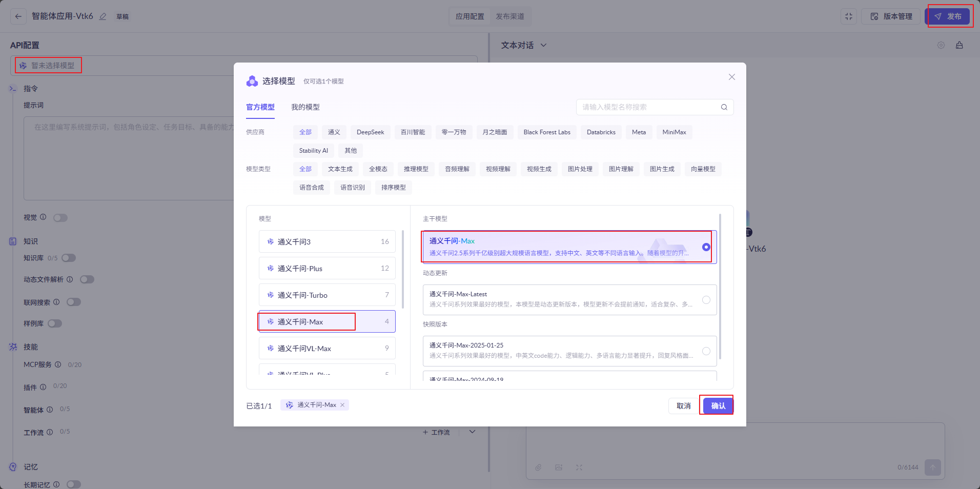
Task: Filter providers by 月之暗面
Action: click(x=495, y=132)
